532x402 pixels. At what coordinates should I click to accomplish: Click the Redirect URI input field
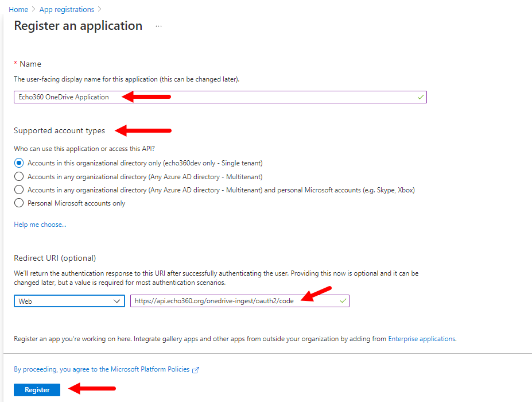239,301
